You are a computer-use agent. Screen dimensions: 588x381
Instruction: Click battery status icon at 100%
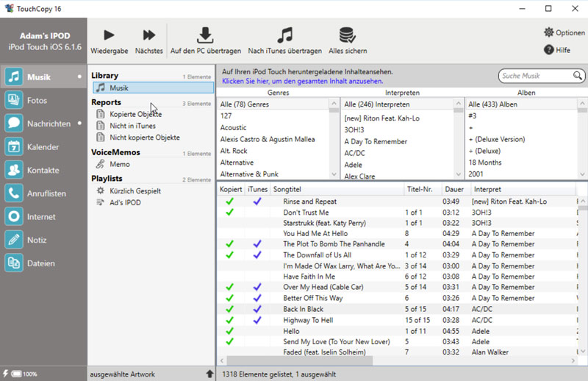pyautogui.click(x=16, y=374)
